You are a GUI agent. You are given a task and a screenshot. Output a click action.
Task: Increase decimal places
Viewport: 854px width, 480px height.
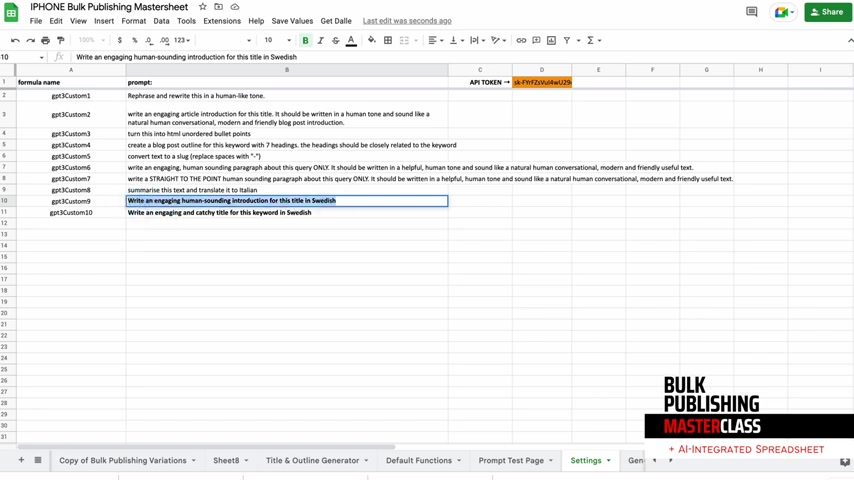164,40
